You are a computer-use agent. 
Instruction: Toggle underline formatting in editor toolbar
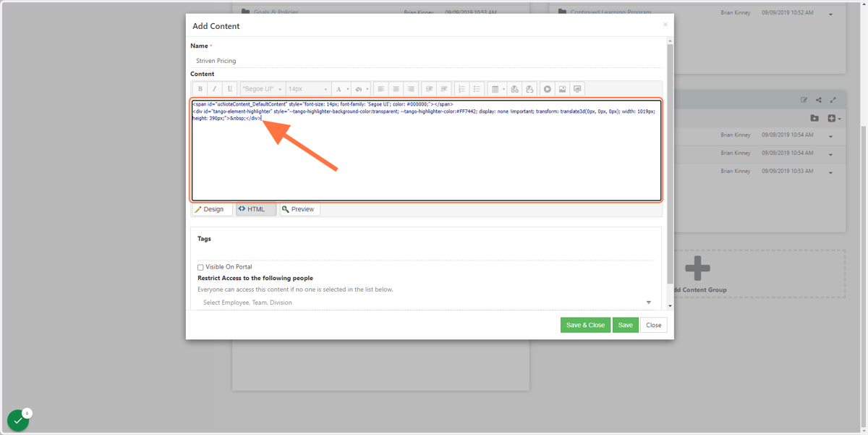230,89
